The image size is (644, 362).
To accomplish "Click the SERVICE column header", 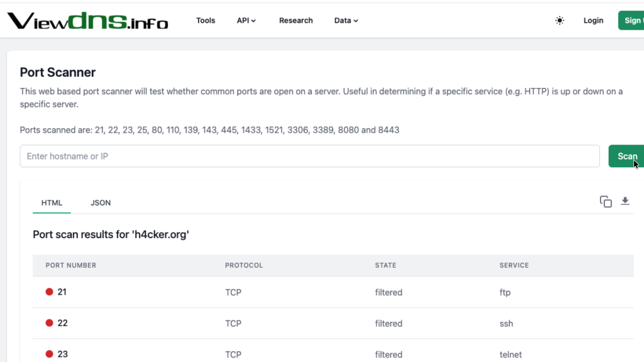I will 514,265.
